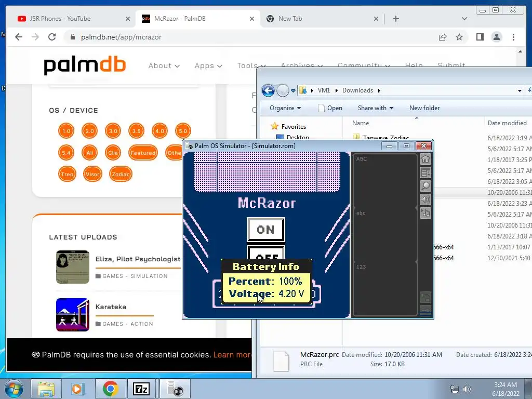
Task: Tap the Home silkscreen icon in Palm Simulator
Action: (x=425, y=159)
